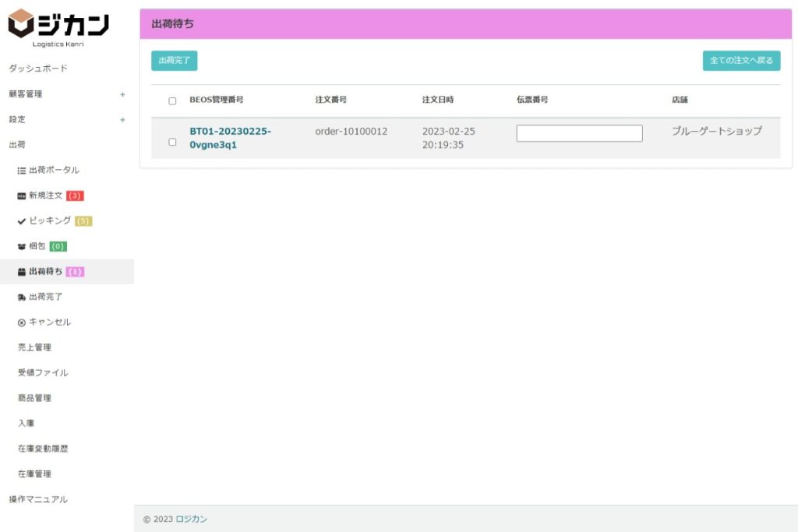Open order link BT01-20230225-0vgne3q1
This screenshot has width=798, height=532.
[x=230, y=138]
